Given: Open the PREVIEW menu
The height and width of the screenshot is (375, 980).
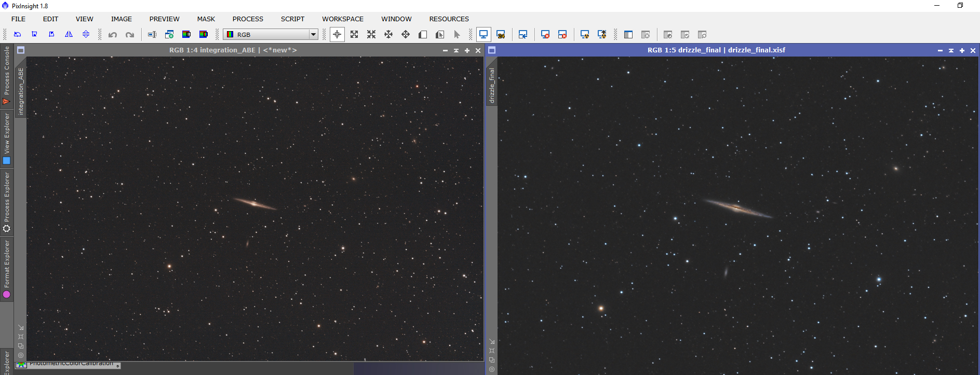Looking at the screenshot, I should (x=164, y=19).
